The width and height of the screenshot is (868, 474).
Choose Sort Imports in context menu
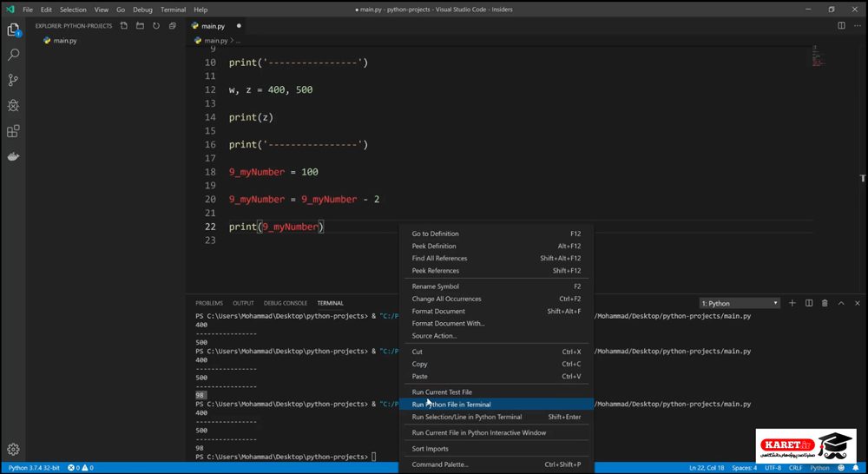point(496,449)
